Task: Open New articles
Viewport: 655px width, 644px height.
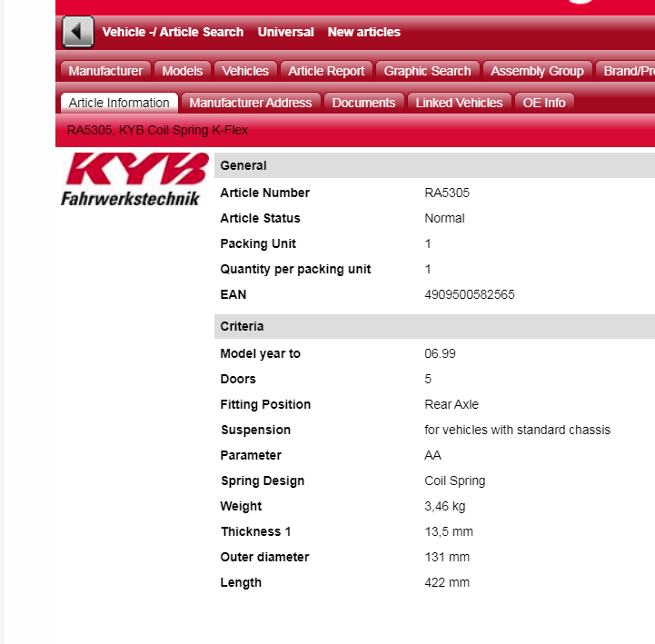Action: [364, 32]
